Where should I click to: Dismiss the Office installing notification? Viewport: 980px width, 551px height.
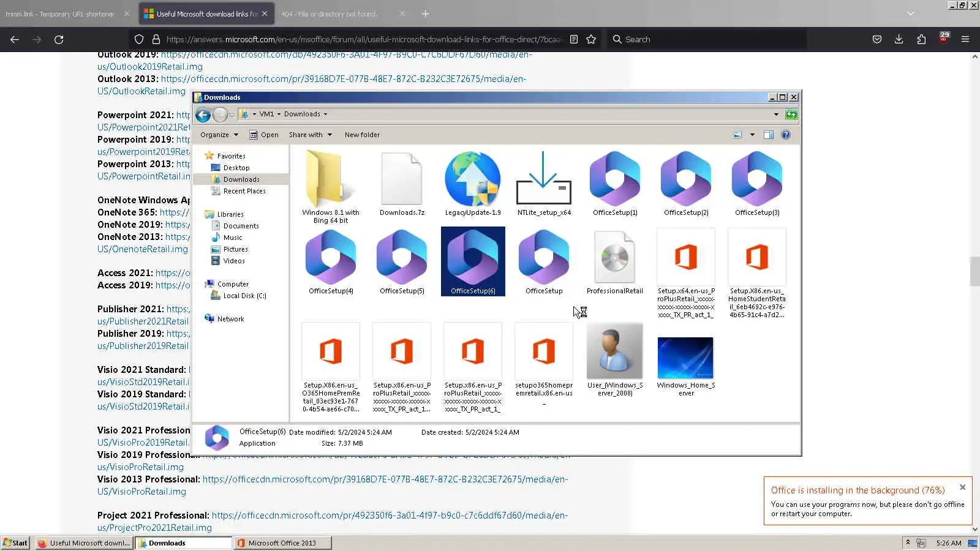click(962, 487)
